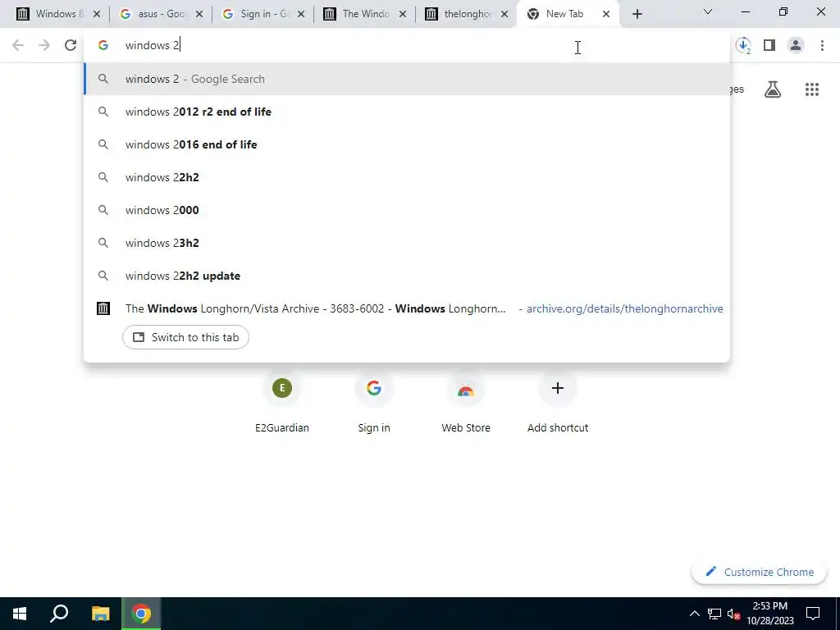Close the Sign in tab
Screen dimensions: 840x630
pos(300,15)
